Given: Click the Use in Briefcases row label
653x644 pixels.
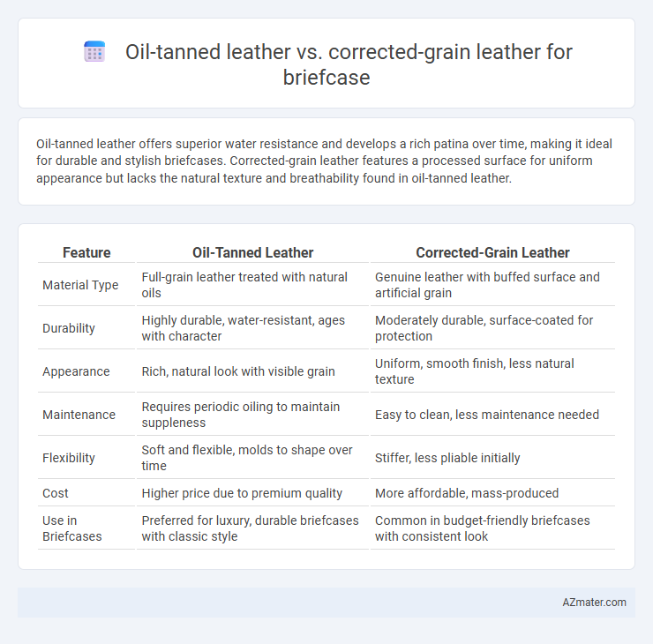Looking at the screenshot, I should click(72, 528).
